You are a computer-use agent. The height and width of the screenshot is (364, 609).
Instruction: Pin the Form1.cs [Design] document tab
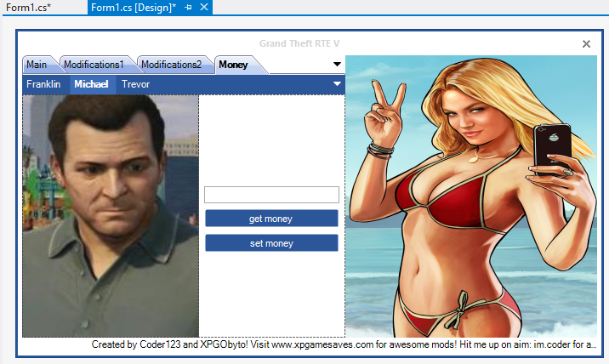(189, 7)
